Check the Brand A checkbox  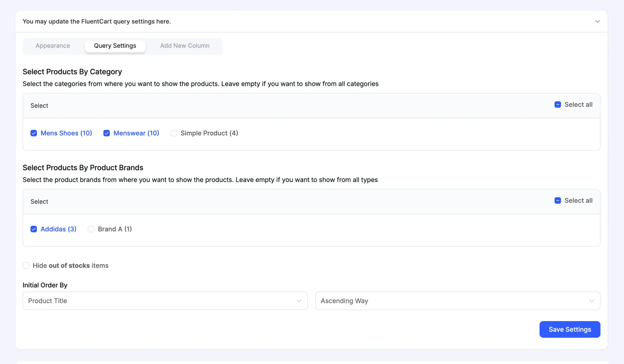[x=91, y=229]
